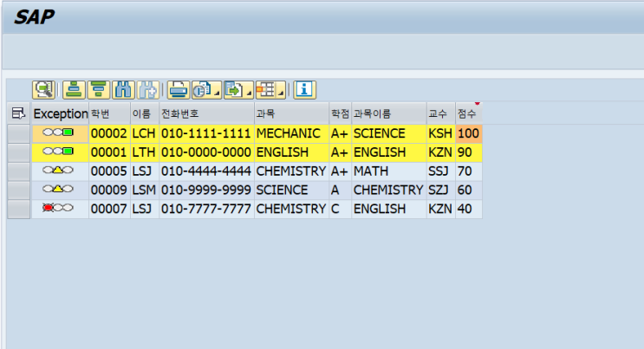644x349 pixels.
Task: Click the select-all icon left of Exception header
Action: (x=18, y=113)
